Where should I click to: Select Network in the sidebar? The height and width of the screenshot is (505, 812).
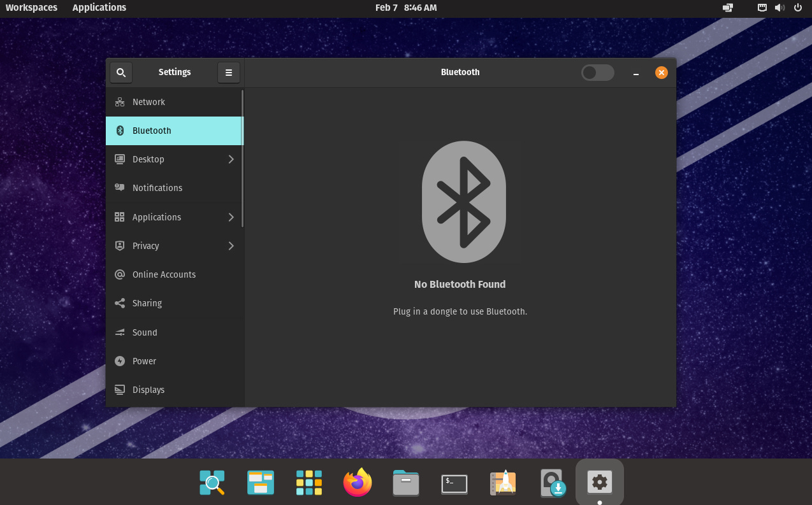[174, 102]
